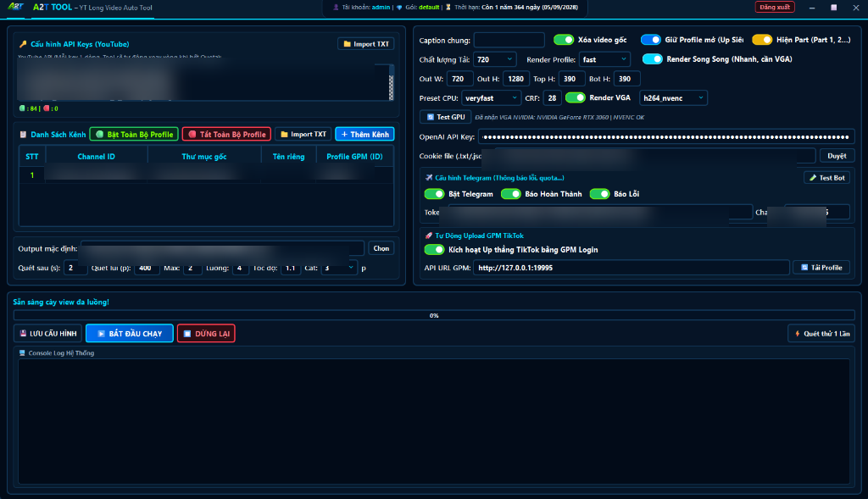Toggle the Báo Lỗi switch
This screenshot has height=499, width=868.
(x=599, y=194)
